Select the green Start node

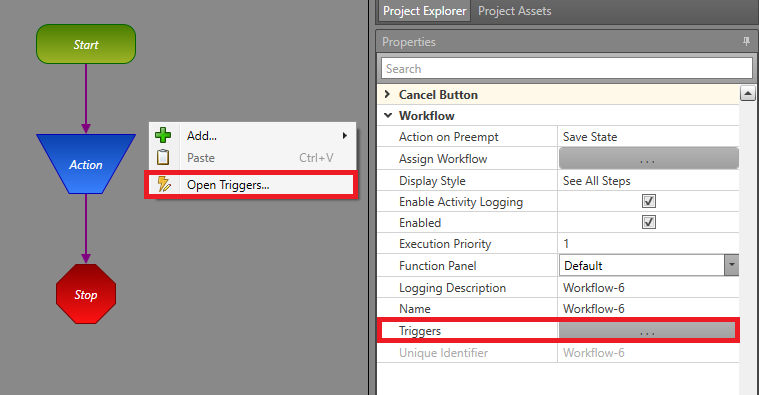86,44
